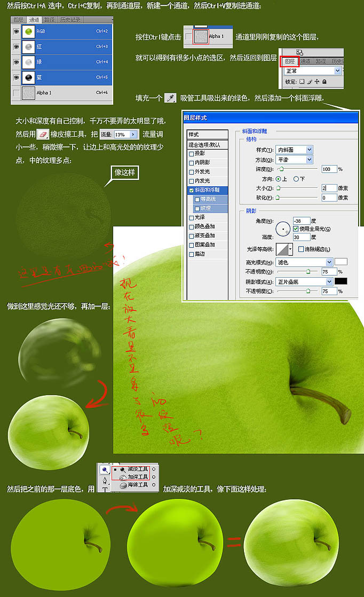Hide the RGB channel with its eye icon

pos(17,32)
